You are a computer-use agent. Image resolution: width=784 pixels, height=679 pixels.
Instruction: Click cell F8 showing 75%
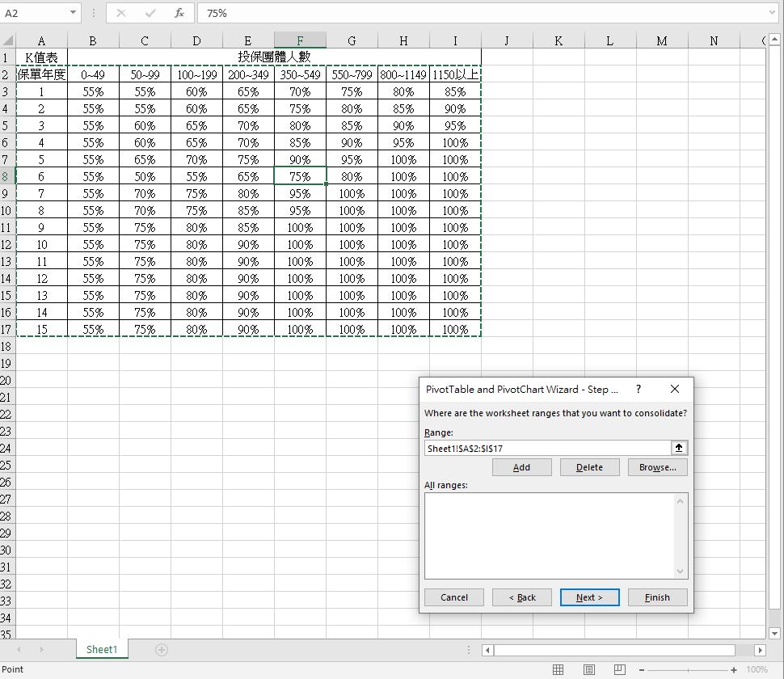coord(300,176)
